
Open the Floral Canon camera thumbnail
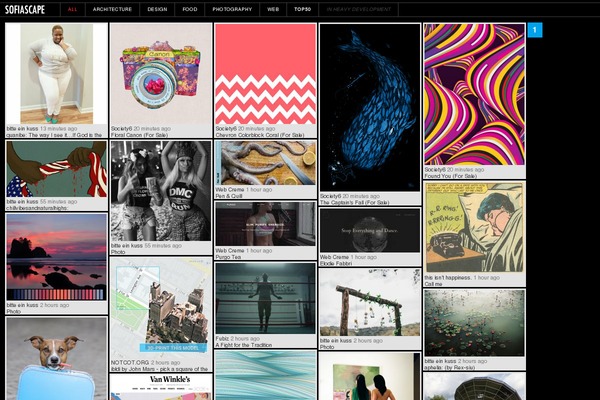pos(161,74)
